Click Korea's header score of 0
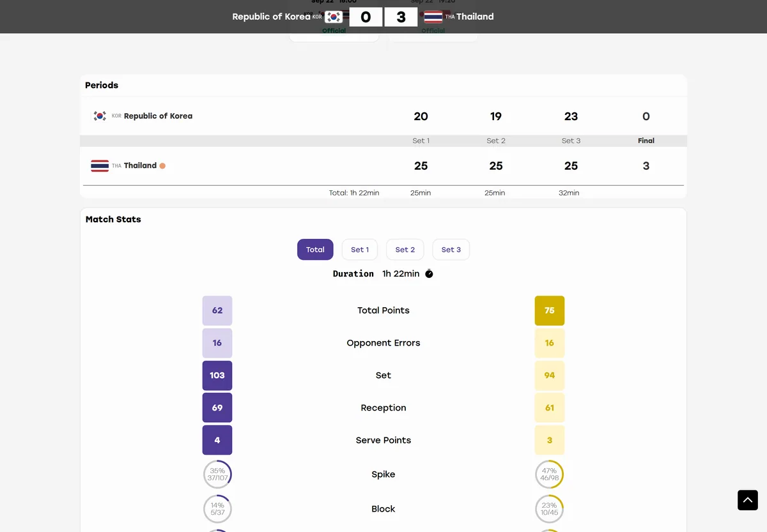The width and height of the screenshot is (767, 532). (x=366, y=17)
